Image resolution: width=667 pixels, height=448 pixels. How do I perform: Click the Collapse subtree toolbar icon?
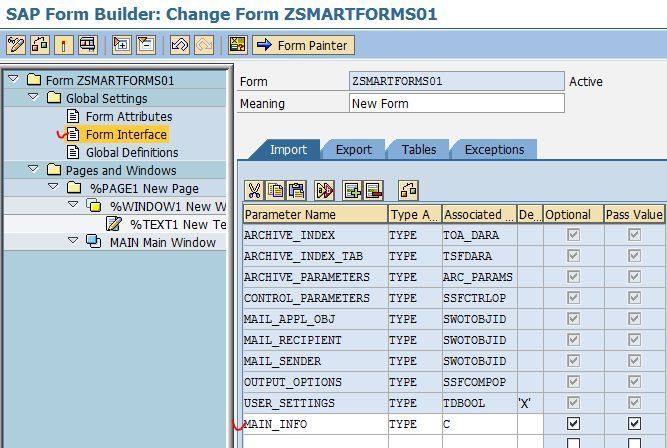[x=146, y=45]
